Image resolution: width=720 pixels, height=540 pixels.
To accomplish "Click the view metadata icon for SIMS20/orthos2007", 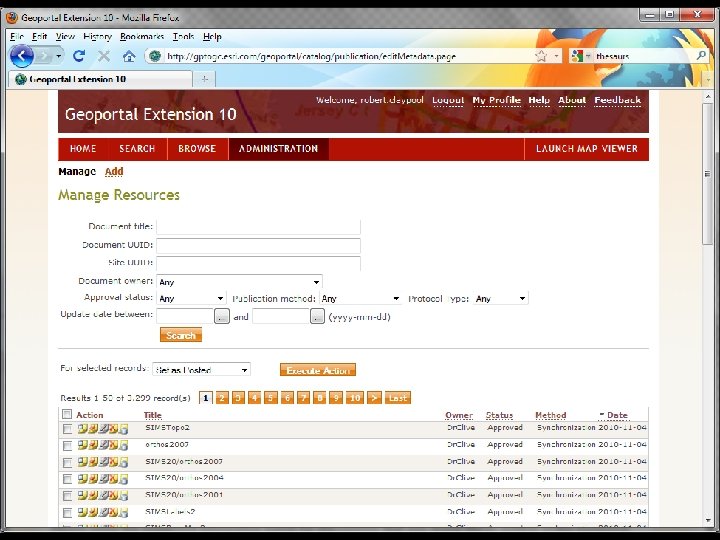I will 82,462.
